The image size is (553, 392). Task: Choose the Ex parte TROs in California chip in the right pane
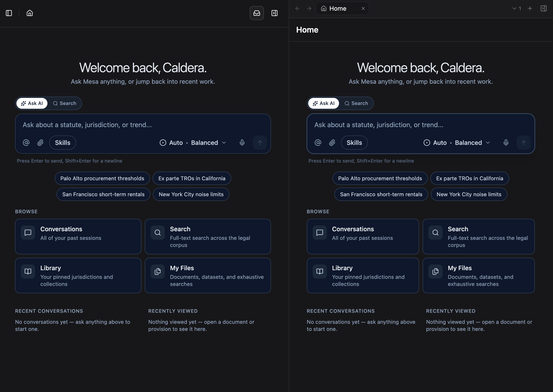coord(470,178)
